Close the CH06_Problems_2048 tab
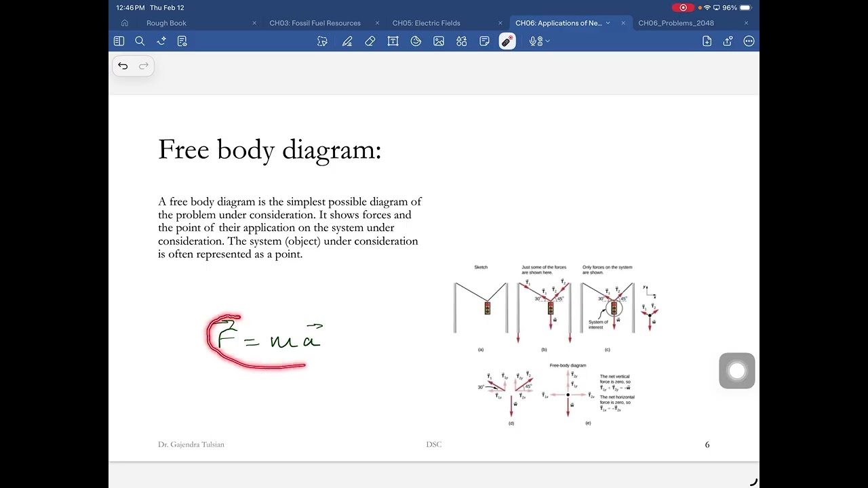Screen dimensions: 868x488 [x=746, y=23]
